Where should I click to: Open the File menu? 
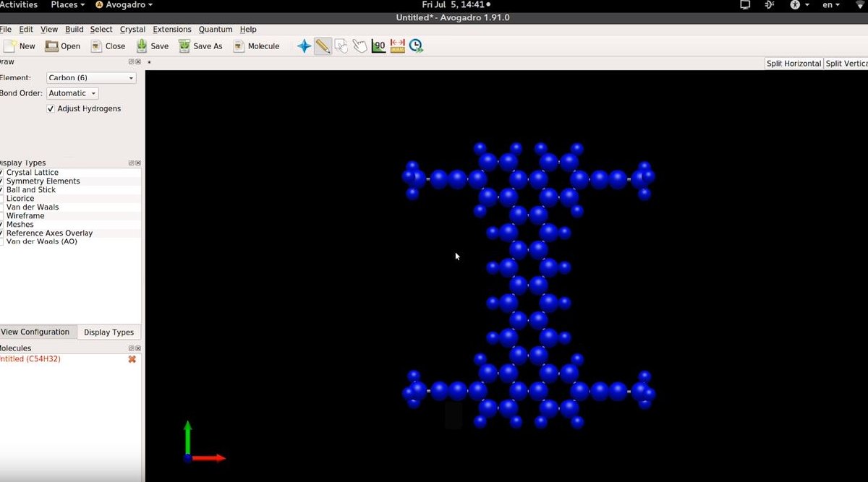pyautogui.click(x=6, y=30)
